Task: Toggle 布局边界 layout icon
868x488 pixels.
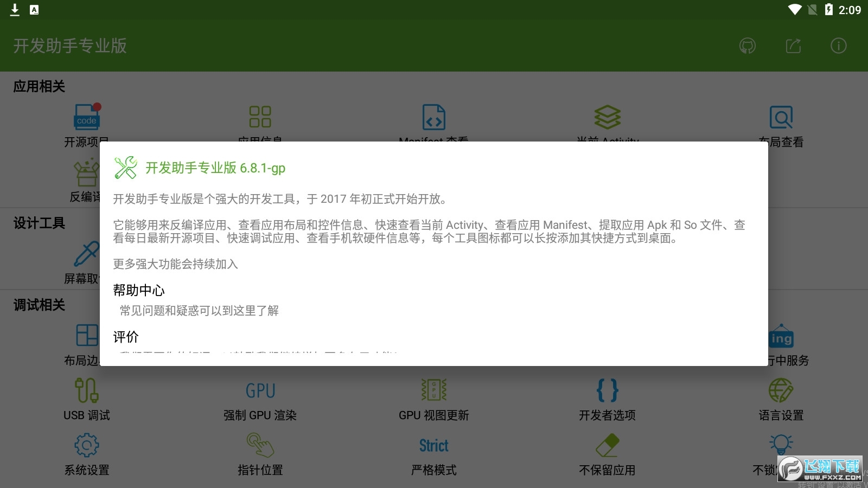Action: pyautogui.click(x=87, y=335)
